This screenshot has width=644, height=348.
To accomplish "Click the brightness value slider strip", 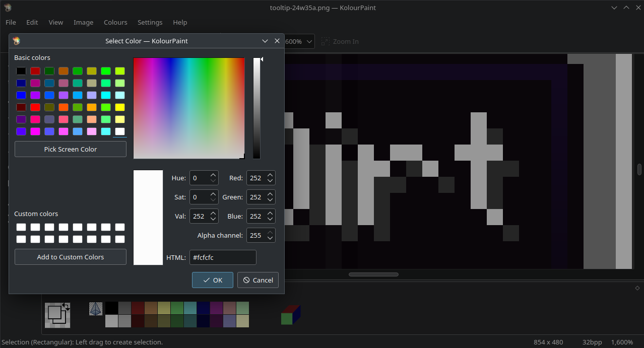I will click(256, 108).
